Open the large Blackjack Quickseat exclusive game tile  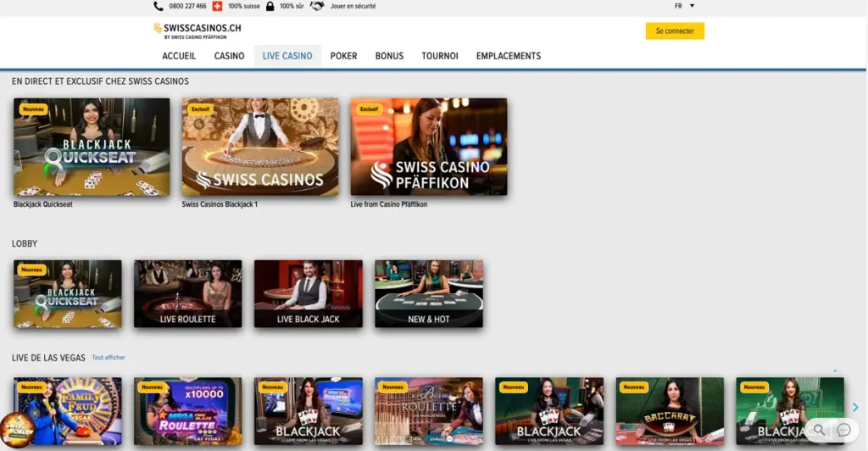[92, 147]
